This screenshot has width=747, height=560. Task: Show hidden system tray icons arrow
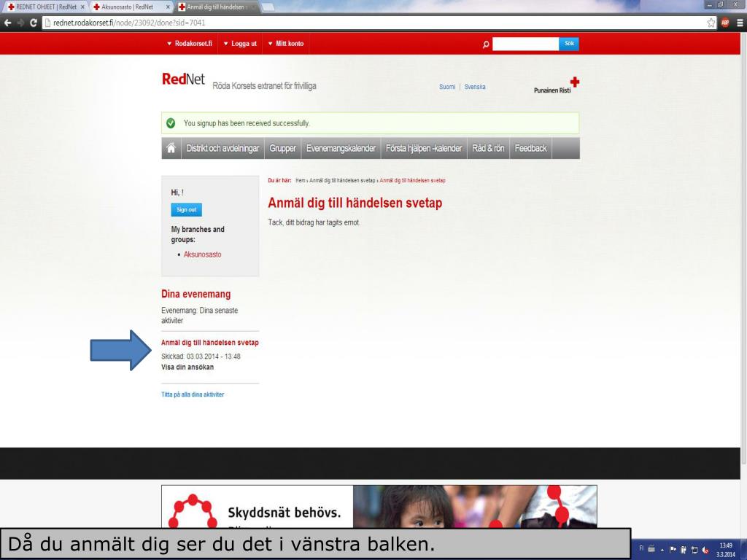point(662,550)
